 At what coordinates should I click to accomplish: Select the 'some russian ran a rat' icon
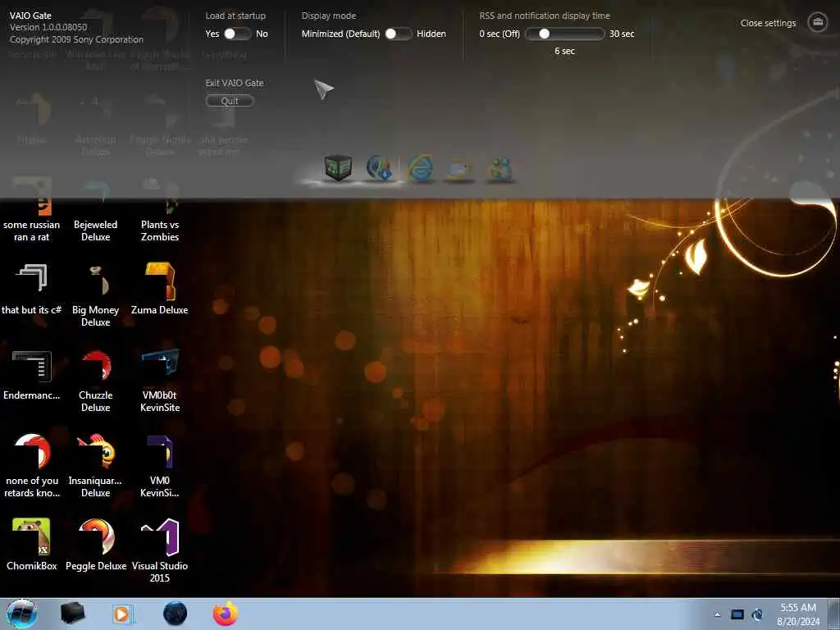click(x=32, y=212)
